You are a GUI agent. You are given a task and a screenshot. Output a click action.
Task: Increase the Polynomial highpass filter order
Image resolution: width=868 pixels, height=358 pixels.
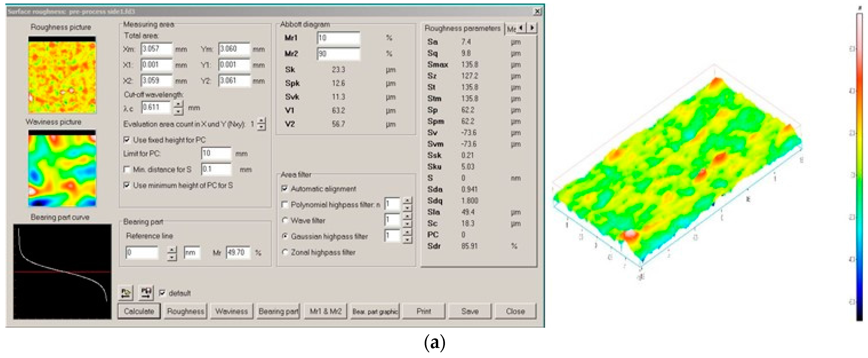tap(407, 200)
